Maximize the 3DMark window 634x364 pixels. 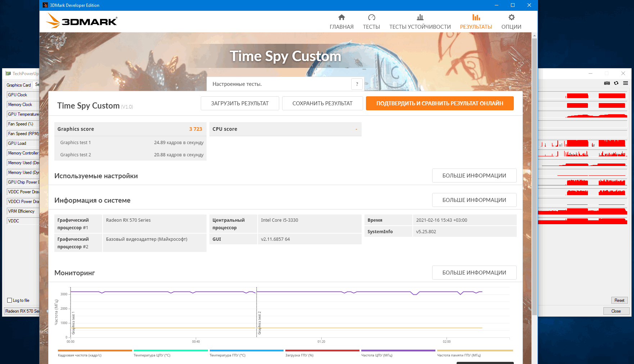[x=513, y=5]
